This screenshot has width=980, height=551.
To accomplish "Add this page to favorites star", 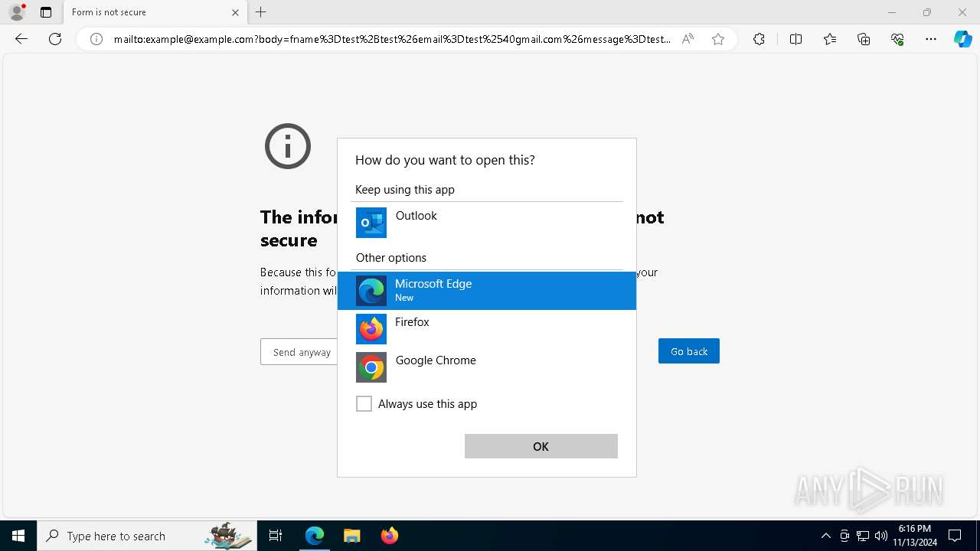I will (x=718, y=39).
